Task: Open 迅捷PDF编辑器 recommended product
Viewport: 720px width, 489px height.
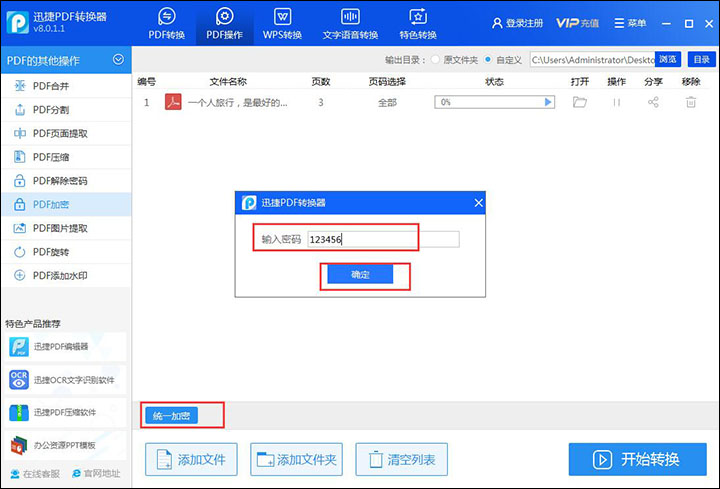Action: [66, 347]
